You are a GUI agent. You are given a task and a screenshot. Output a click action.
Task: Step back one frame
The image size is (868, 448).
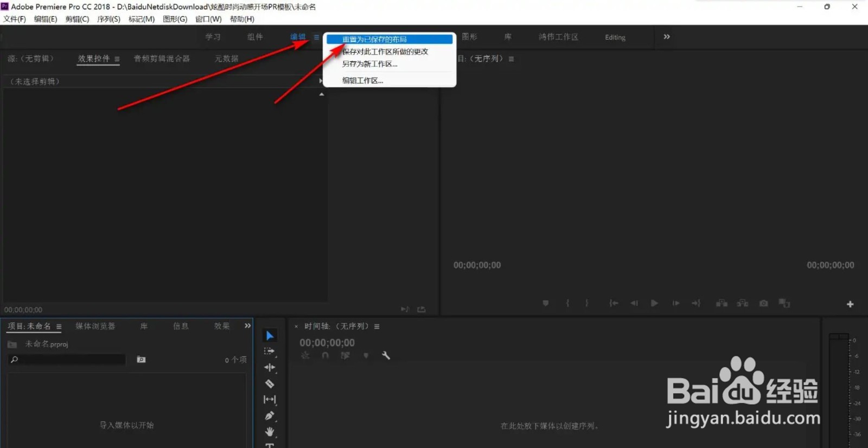point(634,303)
